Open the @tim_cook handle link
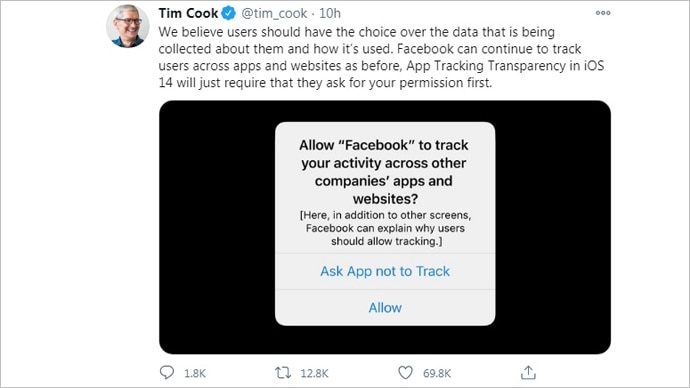The image size is (690, 388). click(274, 13)
